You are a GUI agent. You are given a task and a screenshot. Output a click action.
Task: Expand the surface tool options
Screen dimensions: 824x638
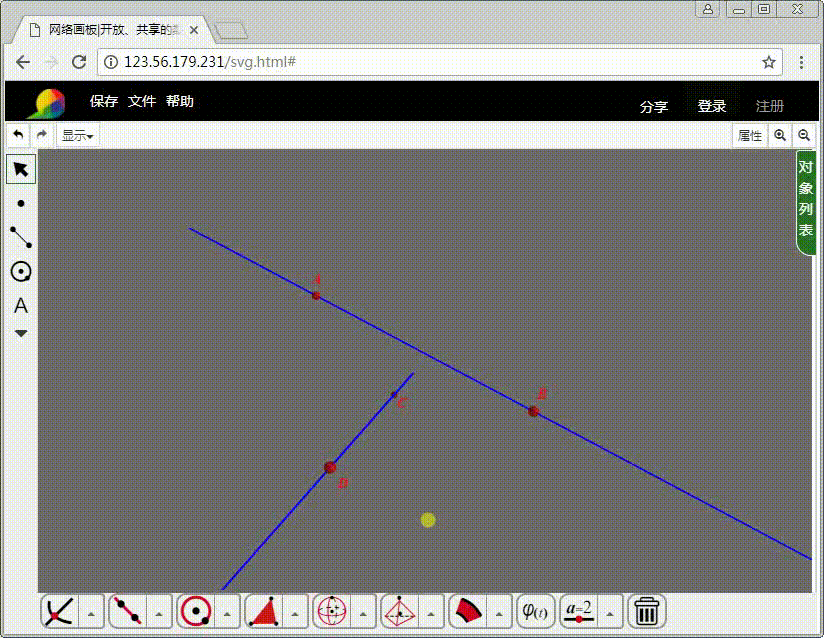499,613
